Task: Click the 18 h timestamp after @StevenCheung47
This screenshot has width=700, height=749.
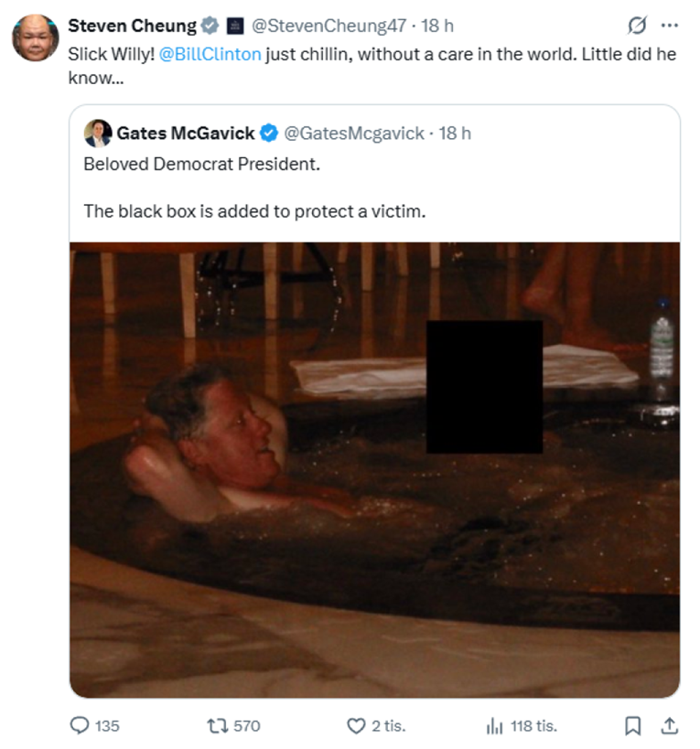Action: 436,26
